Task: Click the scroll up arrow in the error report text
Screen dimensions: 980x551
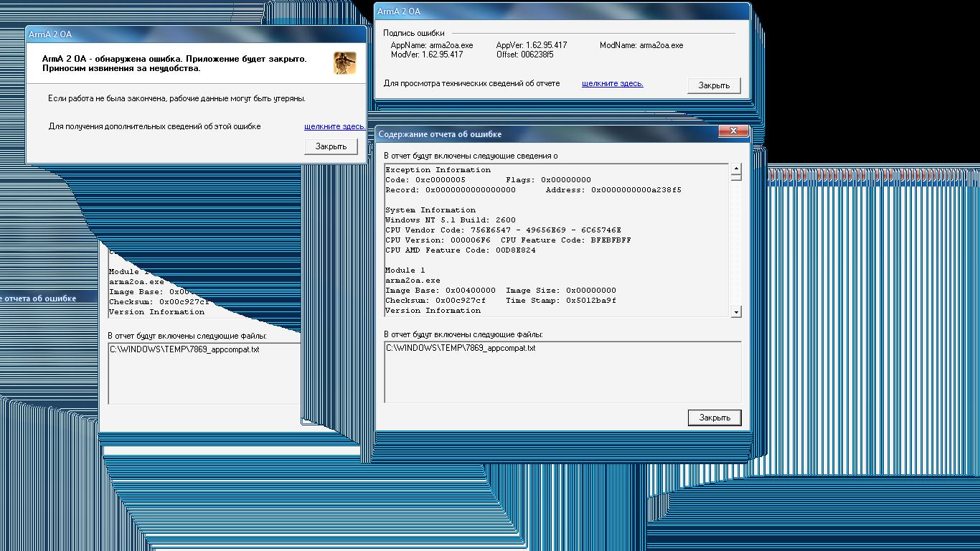Action: coord(735,169)
